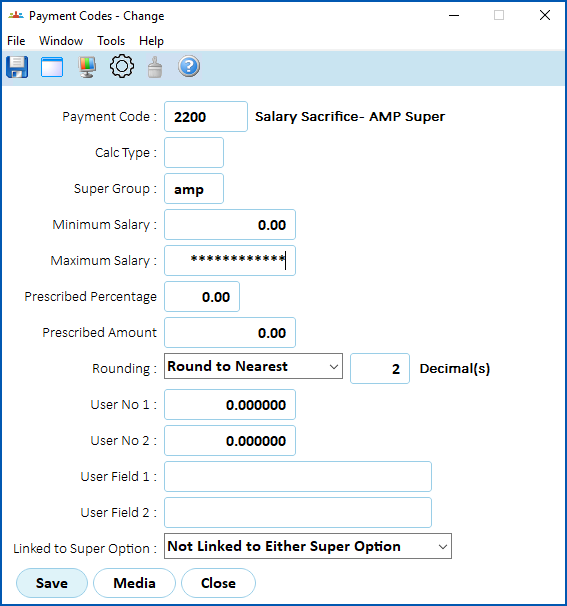This screenshot has height=606, width=567.
Task: Click the User Field 2 text box
Action: (x=298, y=512)
